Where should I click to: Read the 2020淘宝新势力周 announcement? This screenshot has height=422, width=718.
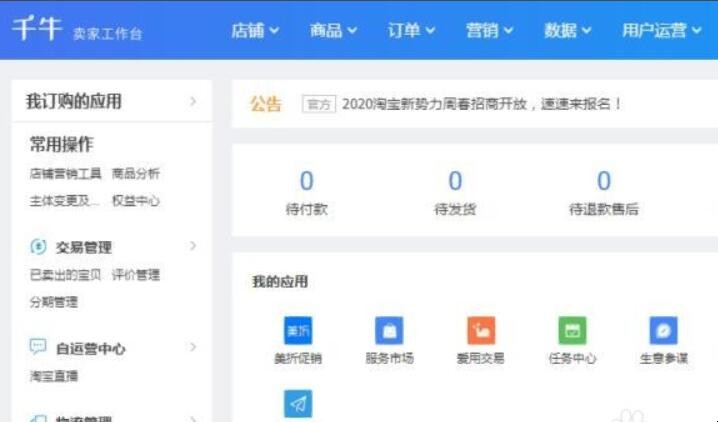click(481, 104)
